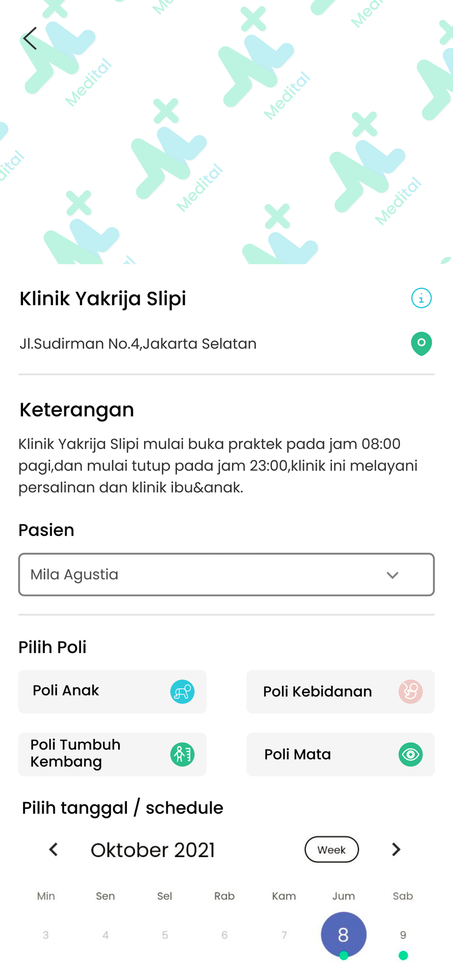Image resolution: width=453 pixels, height=980 pixels.
Task: Open the Mila Agustia patient dropdown
Action: [x=211, y=574]
